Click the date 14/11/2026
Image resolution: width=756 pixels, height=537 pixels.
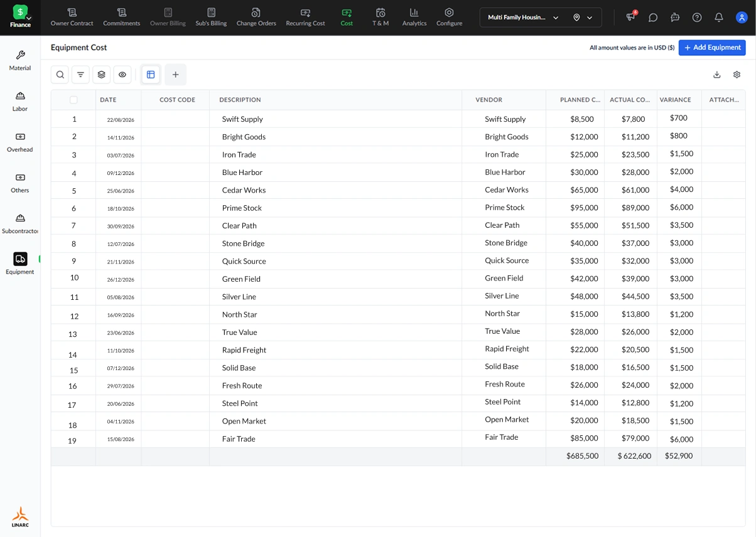(121, 137)
